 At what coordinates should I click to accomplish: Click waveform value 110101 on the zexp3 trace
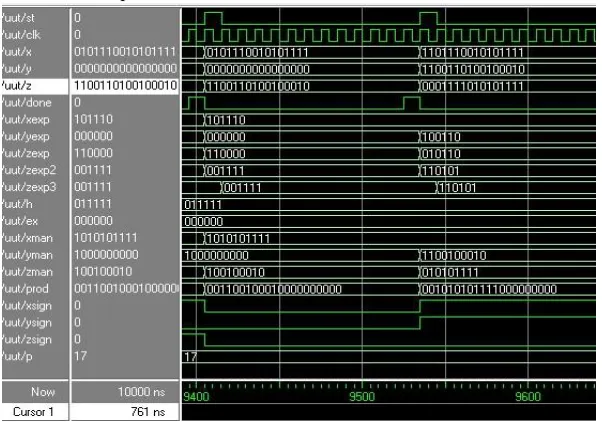point(457,188)
